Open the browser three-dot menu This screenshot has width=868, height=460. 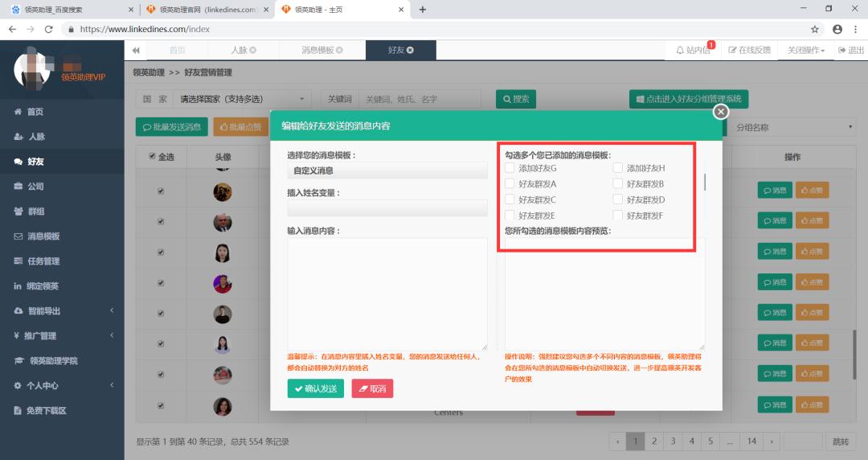click(856, 30)
